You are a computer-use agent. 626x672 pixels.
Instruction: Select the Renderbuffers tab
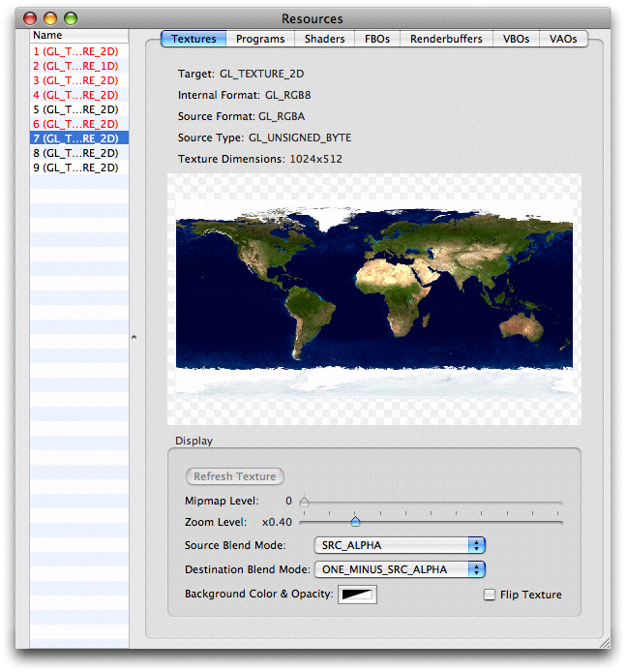click(x=445, y=39)
